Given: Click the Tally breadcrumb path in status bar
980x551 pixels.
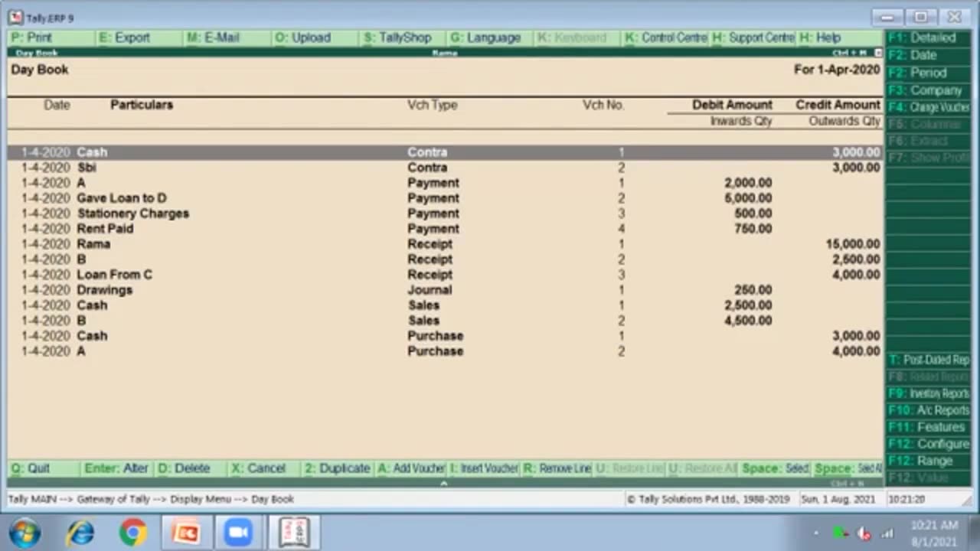Looking at the screenshot, I should 151,499.
